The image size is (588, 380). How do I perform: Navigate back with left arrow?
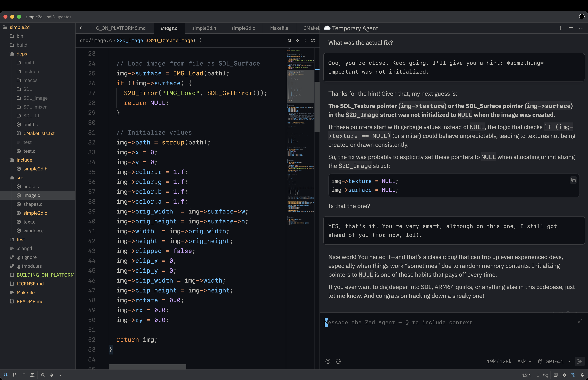(x=81, y=28)
